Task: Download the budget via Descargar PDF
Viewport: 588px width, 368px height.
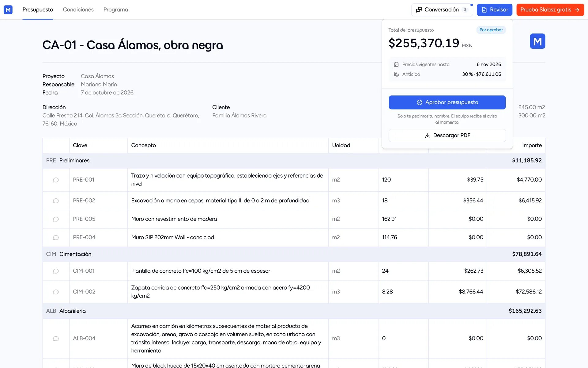Action: [x=447, y=136]
